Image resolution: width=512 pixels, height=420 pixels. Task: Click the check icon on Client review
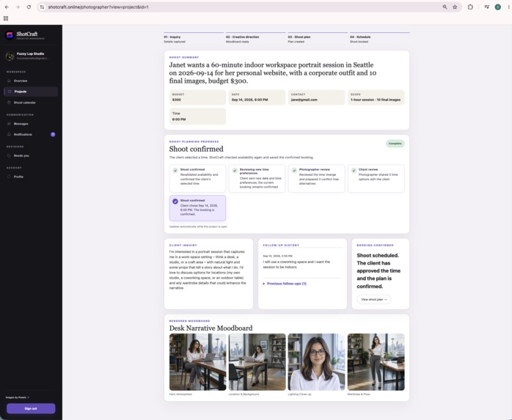point(354,170)
